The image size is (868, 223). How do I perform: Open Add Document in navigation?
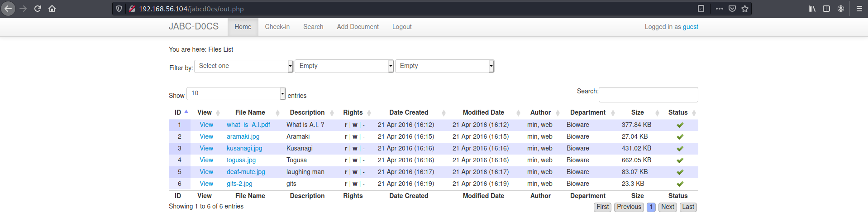358,27
